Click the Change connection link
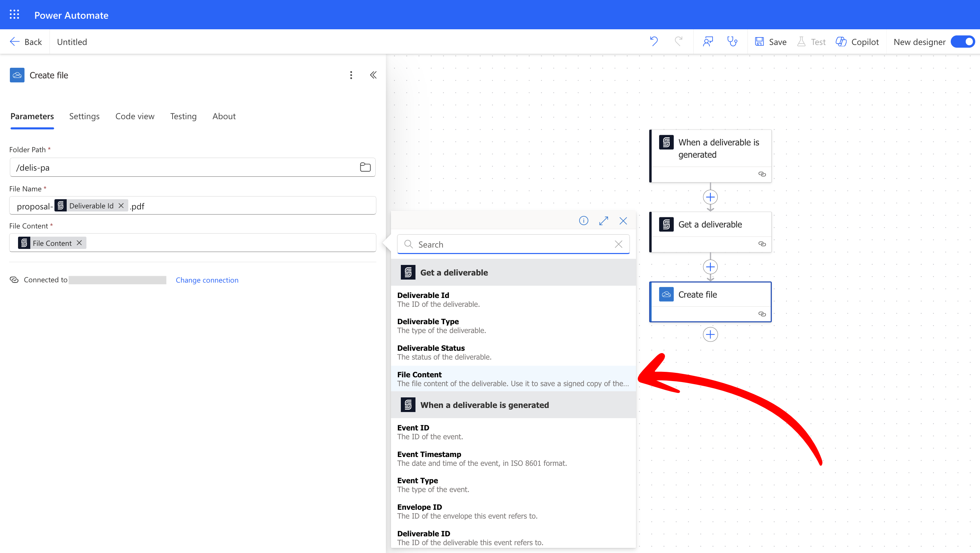The height and width of the screenshot is (553, 980). tap(207, 280)
